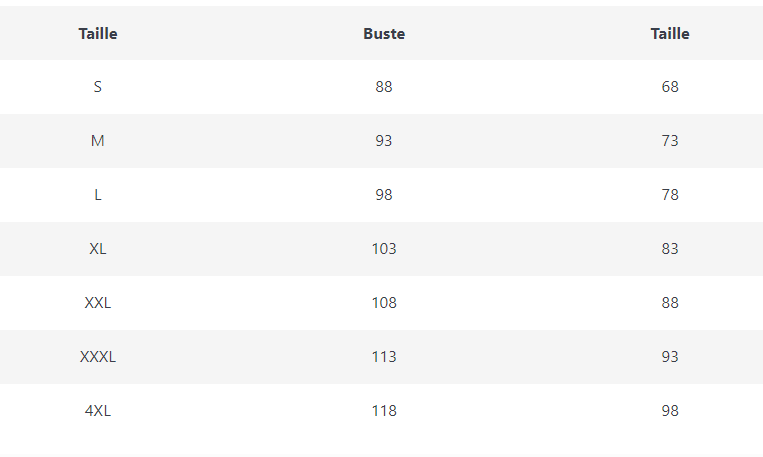Select the XXL size cell
Screen dimensions: 763x457
[x=98, y=303]
